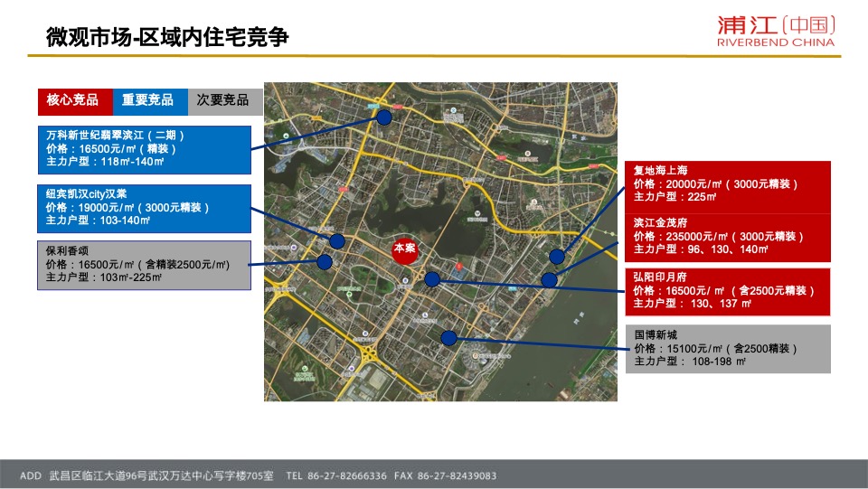This screenshot has width=868, height=489.
Task: Select the 国博新城 gray info box
Action: click(728, 349)
